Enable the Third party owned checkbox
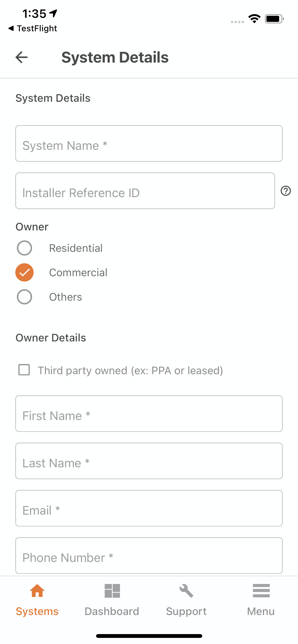Screen dimensions: 298x644 click(24, 370)
